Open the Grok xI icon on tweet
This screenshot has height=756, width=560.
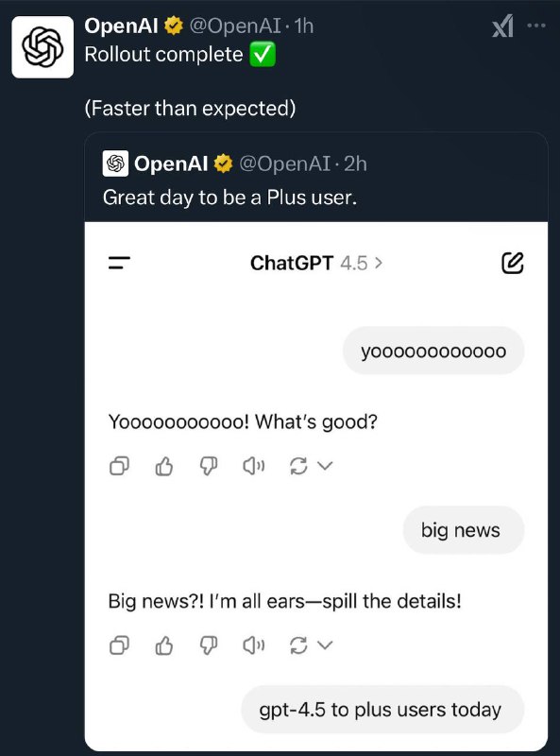(x=502, y=26)
